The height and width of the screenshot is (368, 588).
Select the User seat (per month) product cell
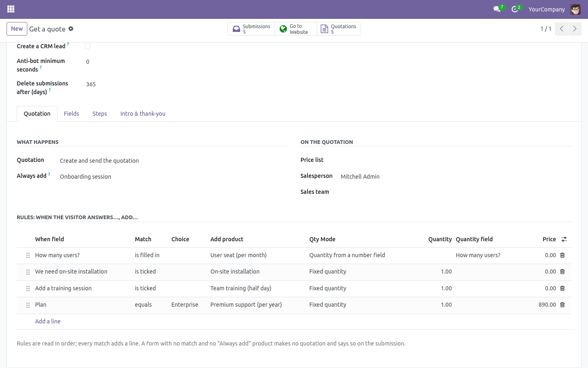[x=258, y=255]
